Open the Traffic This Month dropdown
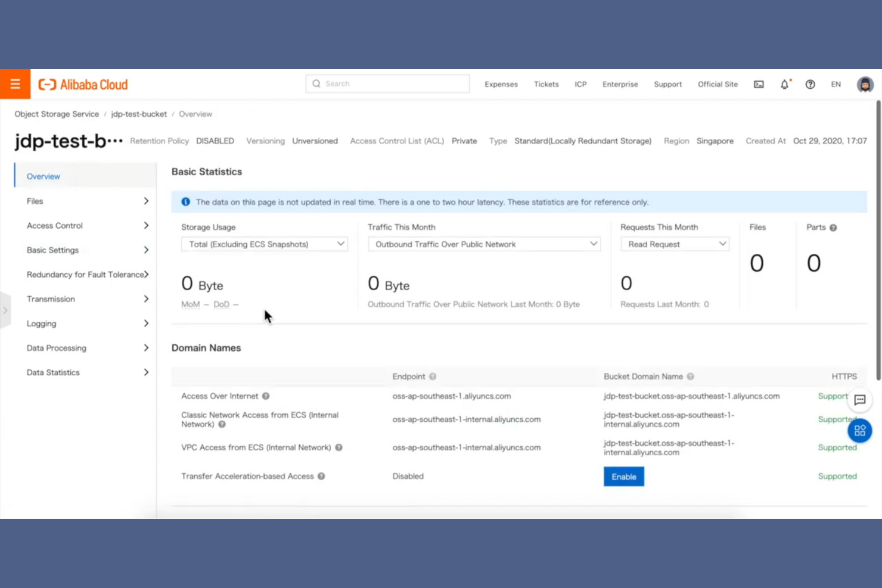Viewport: 882px width, 588px height. pos(484,244)
